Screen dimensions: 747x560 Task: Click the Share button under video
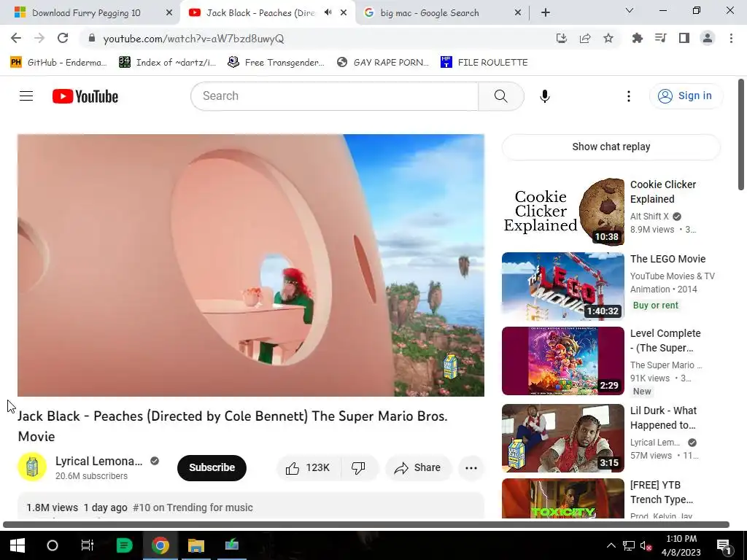(418, 467)
